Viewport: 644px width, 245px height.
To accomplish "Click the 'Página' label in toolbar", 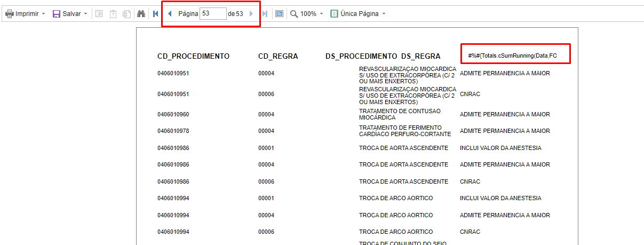I will coord(188,14).
